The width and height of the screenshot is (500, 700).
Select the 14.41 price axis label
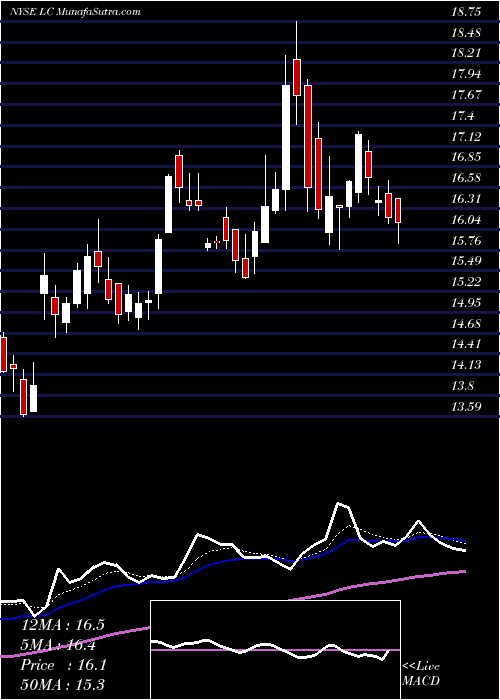pos(466,344)
